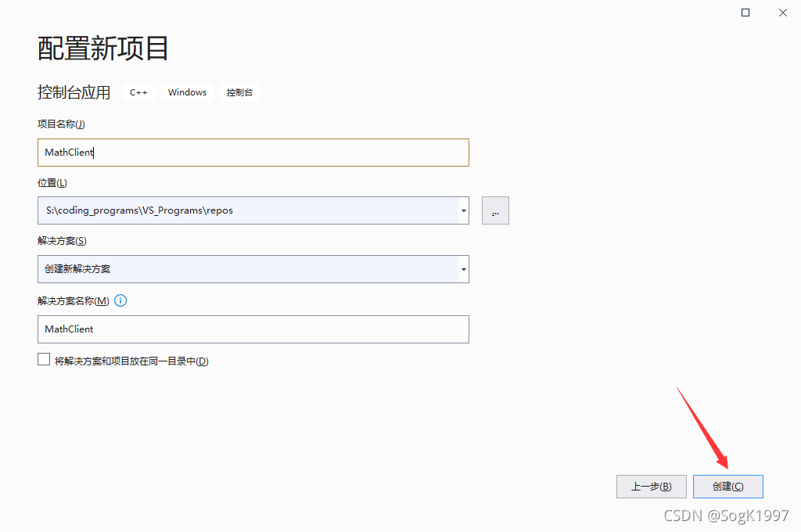Click the 解决方案(S) label
Screen dimensions: 801x532
[x=62, y=241]
